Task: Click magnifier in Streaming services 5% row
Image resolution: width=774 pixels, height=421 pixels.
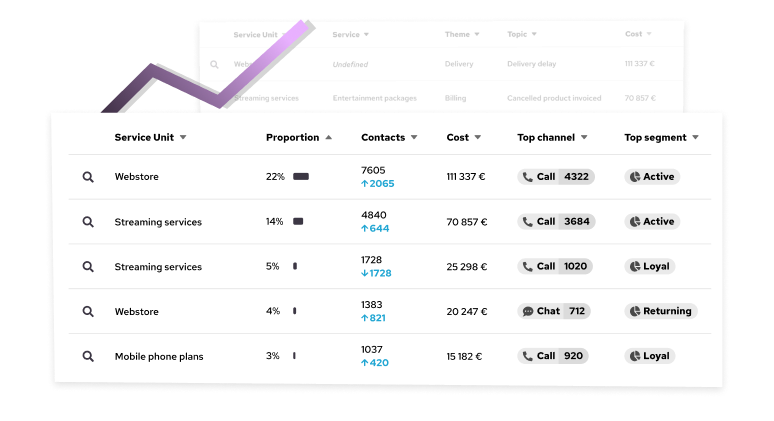Action: coord(88,267)
